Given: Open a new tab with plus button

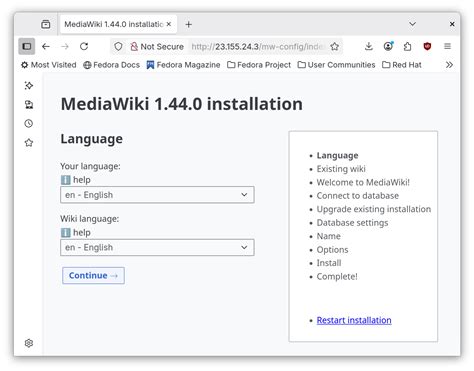Looking at the screenshot, I should coord(189,24).
